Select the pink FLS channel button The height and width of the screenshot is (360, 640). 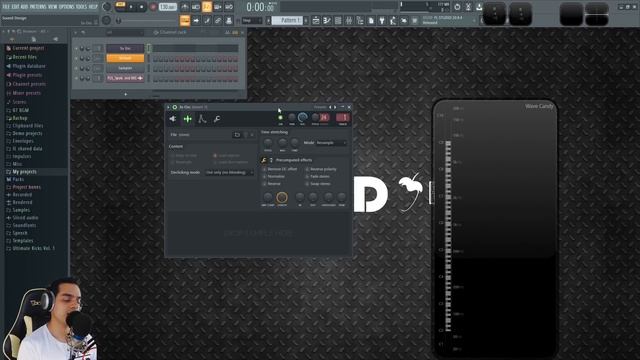click(x=125, y=78)
